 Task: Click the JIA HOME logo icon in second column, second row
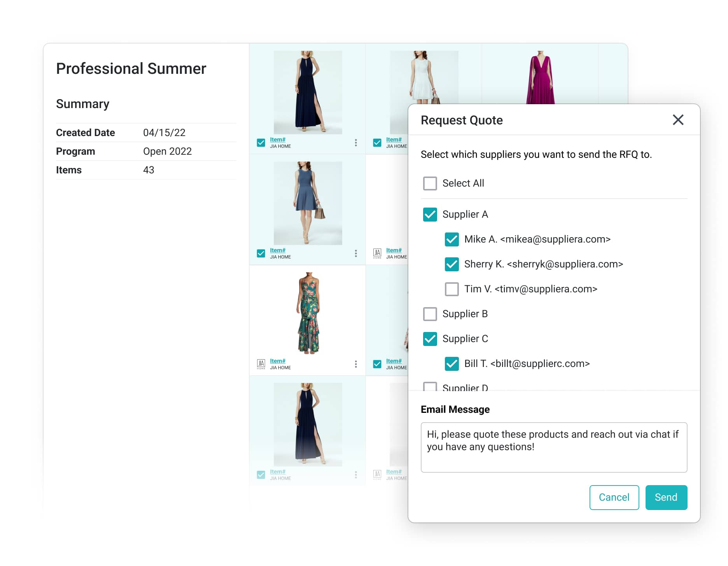click(x=377, y=253)
